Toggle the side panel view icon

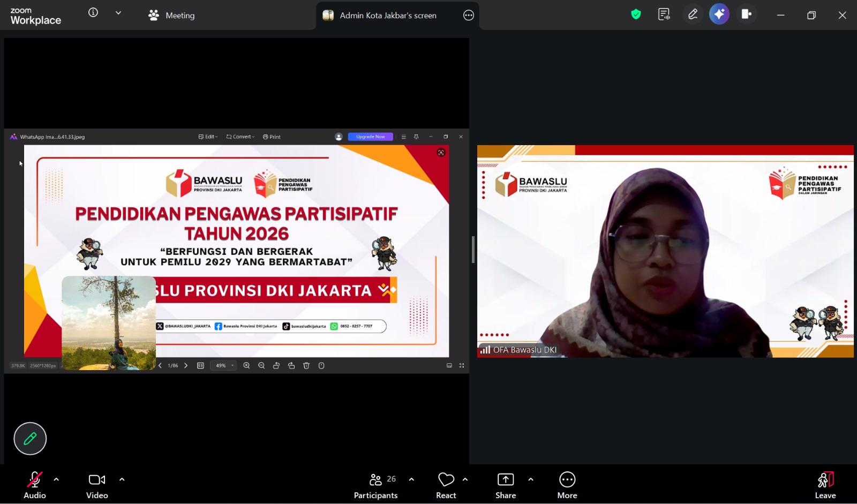[747, 14]
